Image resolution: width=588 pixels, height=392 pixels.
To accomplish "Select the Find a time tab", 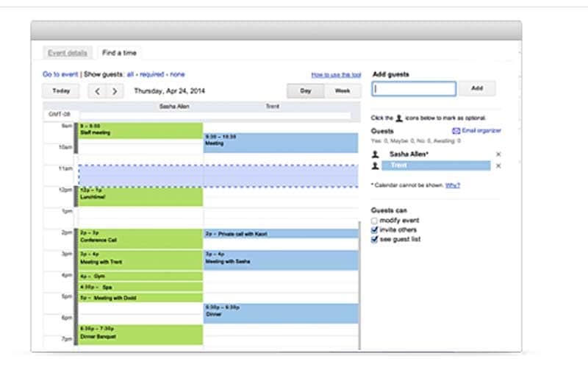I will [x=118, y=53].
